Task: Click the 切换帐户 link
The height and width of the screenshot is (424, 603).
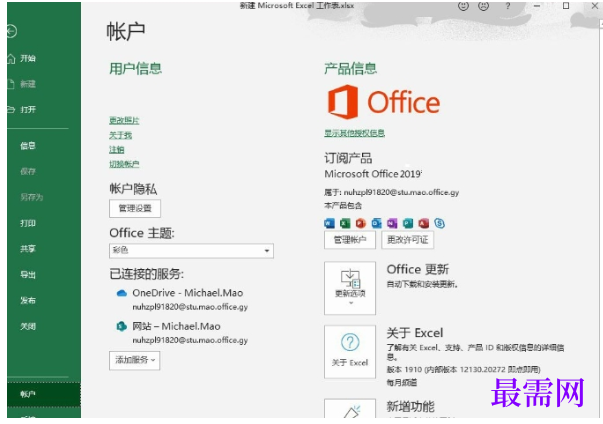Action: click(x=124, y=164)
